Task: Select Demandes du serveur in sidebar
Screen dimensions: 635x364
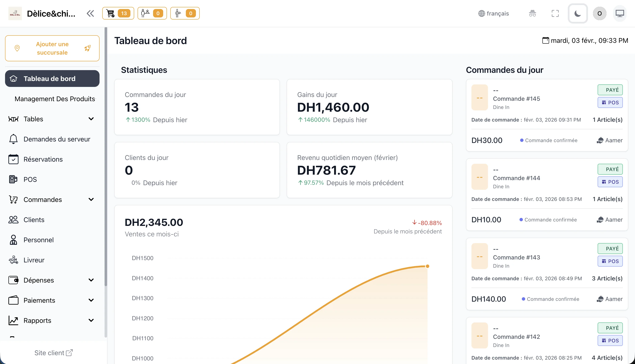Action: pyautogui.click(x=57, y=139)
